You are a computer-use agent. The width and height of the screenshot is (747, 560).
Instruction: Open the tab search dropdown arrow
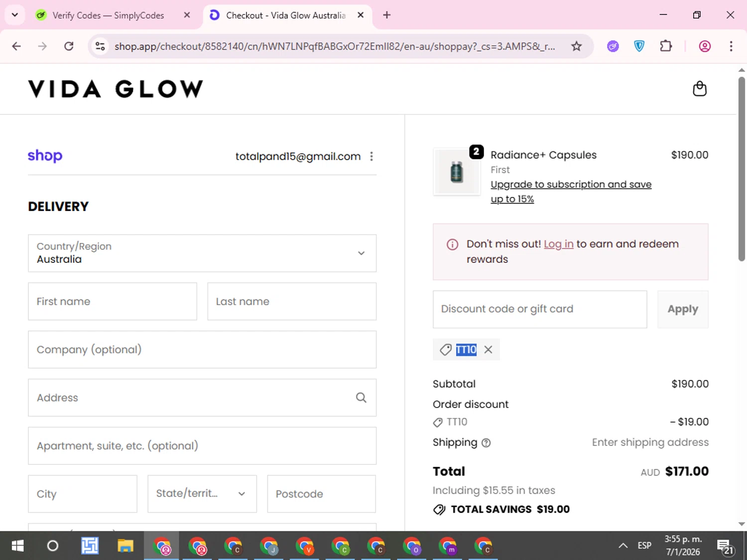point(15,15)
